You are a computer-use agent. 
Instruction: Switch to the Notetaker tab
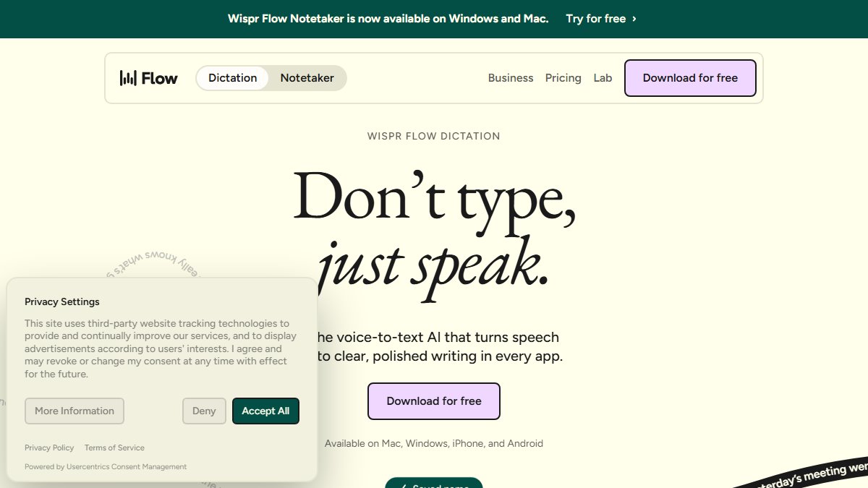pyautogui.click(x=307, y=78)
